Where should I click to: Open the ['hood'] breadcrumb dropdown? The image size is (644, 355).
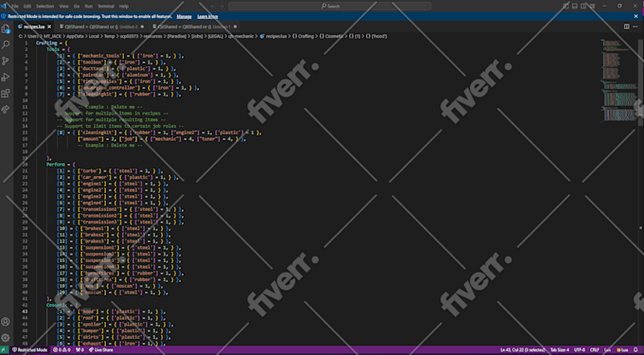[376, 36]
